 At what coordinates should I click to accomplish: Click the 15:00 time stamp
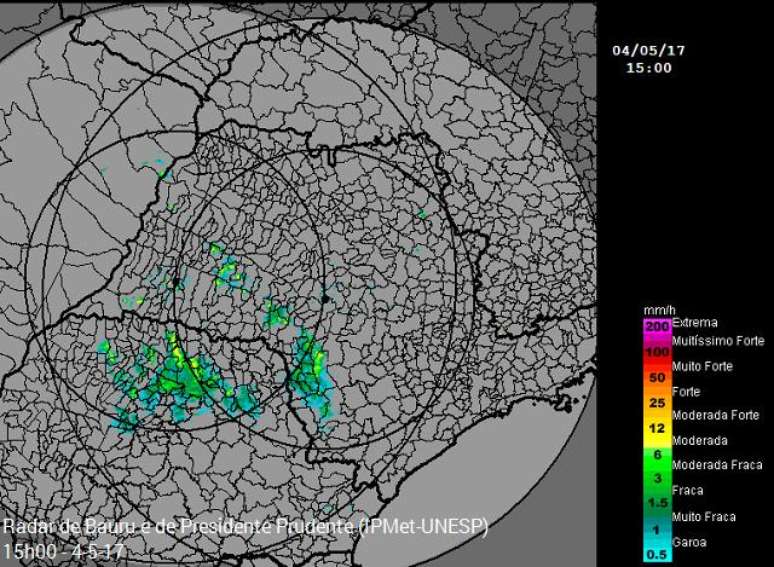click(x=649, y=68)
